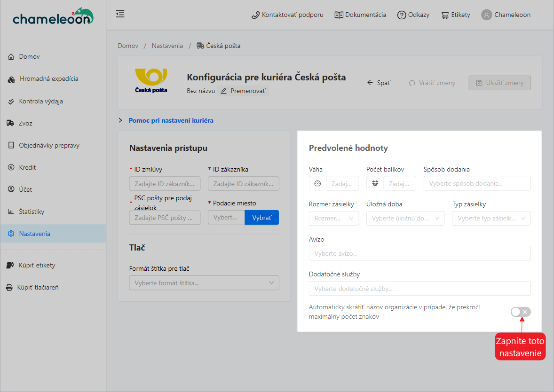Screen dimensions: 554x392
Task: Click Nastavenia breadcrumb link
Action: tap(167, 46)
